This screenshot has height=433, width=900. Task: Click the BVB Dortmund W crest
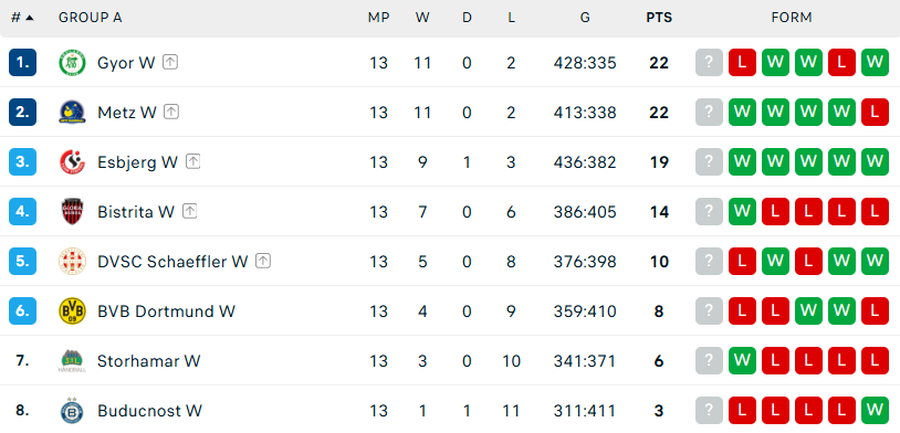(x=73, y=311)
